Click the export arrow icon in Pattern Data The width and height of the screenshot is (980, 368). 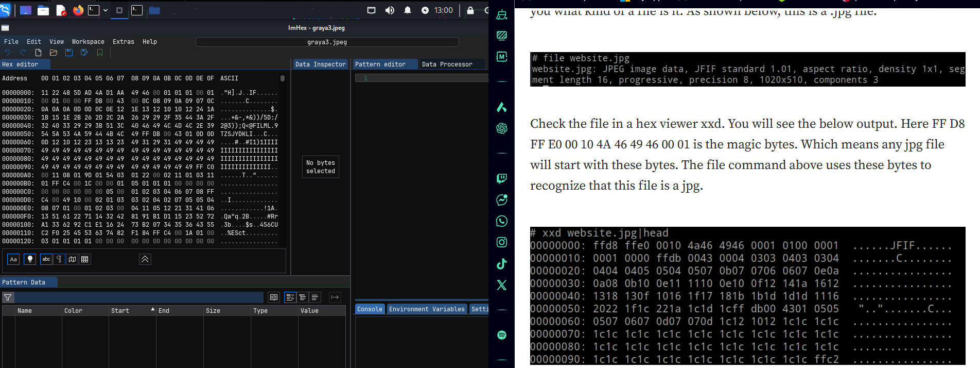click(x=335, y=297)
